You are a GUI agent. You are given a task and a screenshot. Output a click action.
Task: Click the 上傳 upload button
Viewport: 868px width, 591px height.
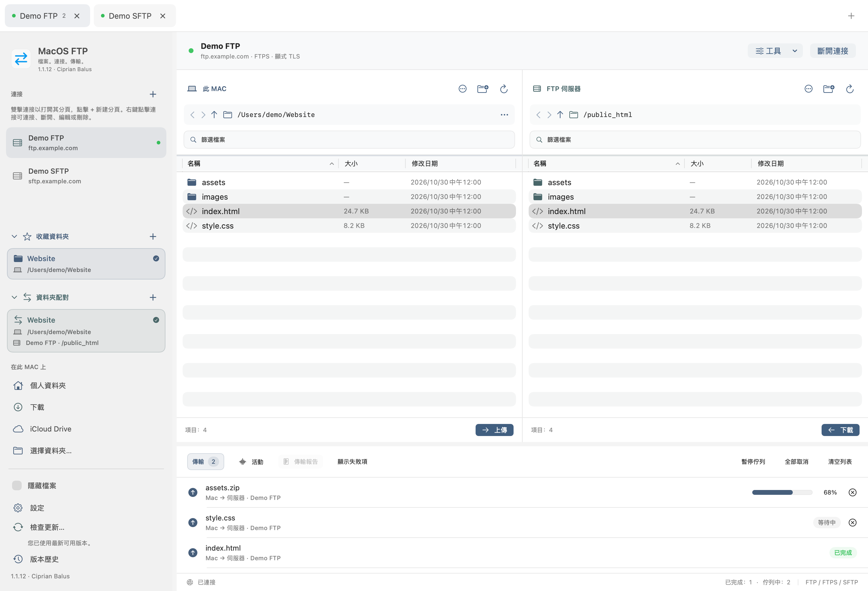point(494,430)
